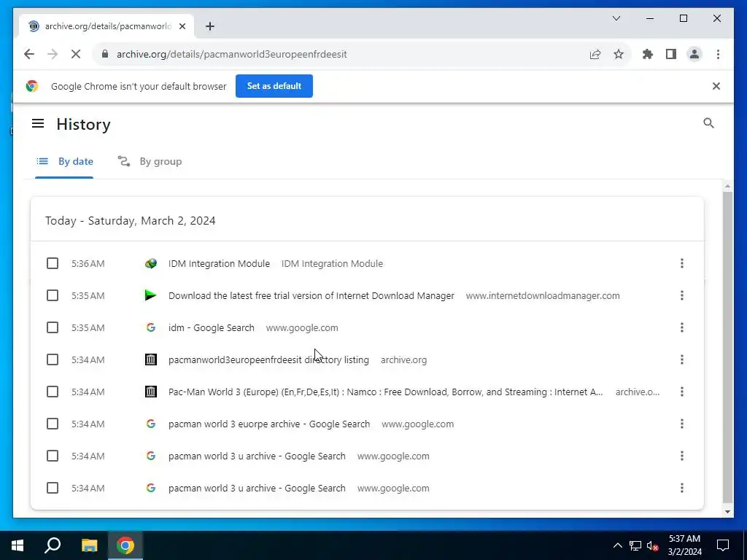Viewport: 747px width, 560px height.
Task: Switch to the By group tab
Action: [x=150, y=161]
